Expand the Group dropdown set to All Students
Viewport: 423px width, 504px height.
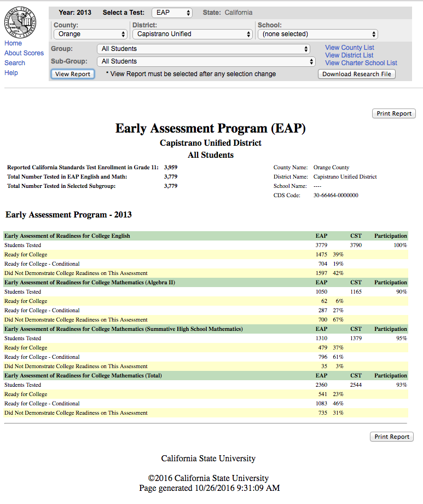[204, 49]
